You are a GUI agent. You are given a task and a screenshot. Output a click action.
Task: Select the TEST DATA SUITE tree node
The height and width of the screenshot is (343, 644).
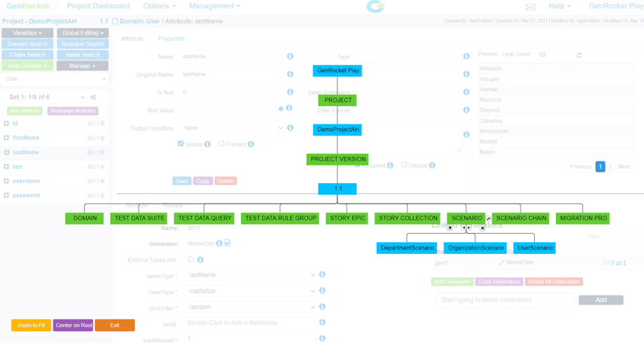139,219
